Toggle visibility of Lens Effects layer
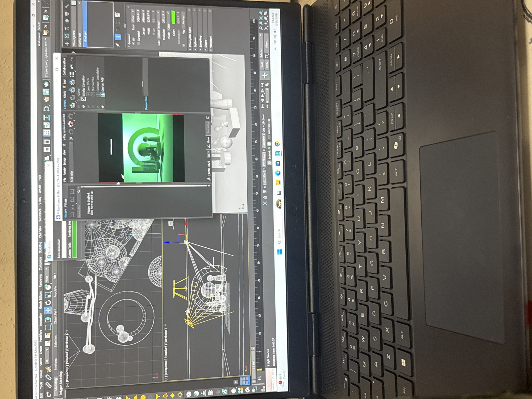This screenshot has width=532, height=399. [x=88, y=106]
